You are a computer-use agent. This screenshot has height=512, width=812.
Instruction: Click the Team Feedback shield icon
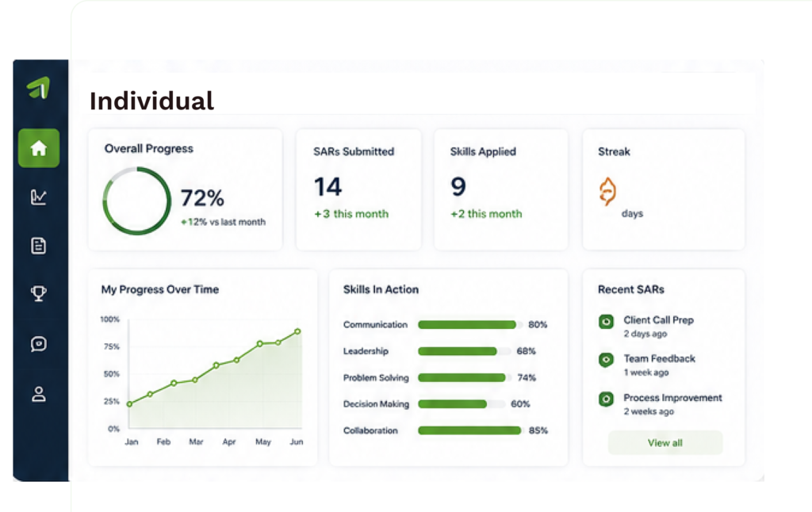606,360
